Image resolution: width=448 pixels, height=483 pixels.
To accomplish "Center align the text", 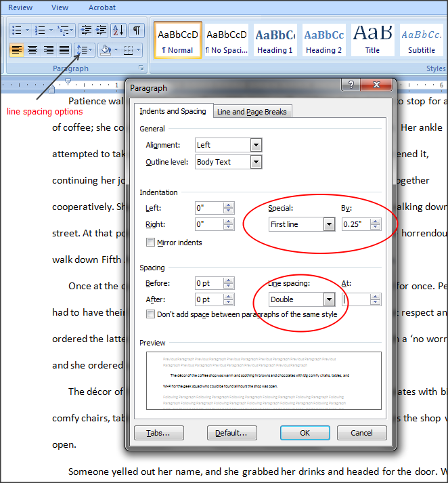I will click(x=32, y=50).
